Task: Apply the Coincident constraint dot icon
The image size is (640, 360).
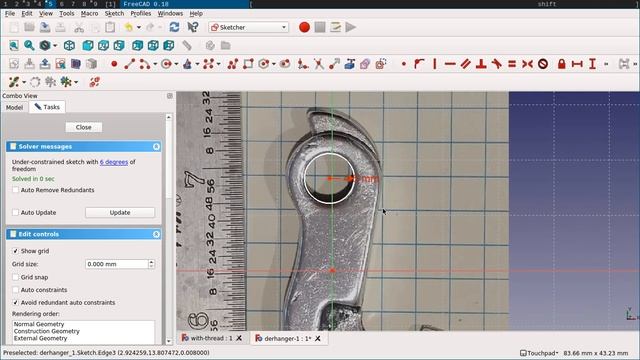Action: point(404,64)
